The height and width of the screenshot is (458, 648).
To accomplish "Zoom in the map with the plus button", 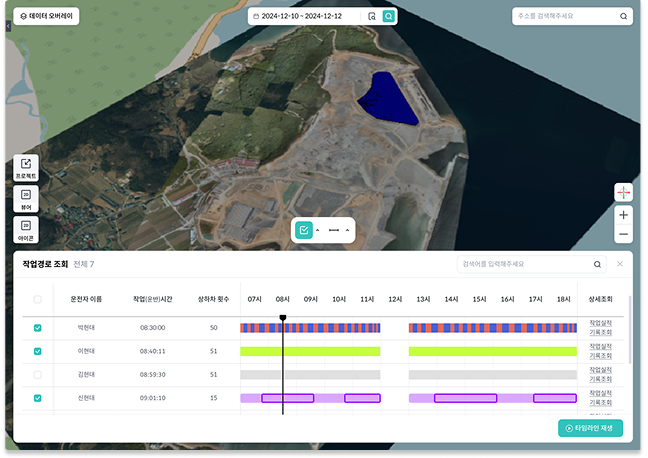I will (623, 215).
